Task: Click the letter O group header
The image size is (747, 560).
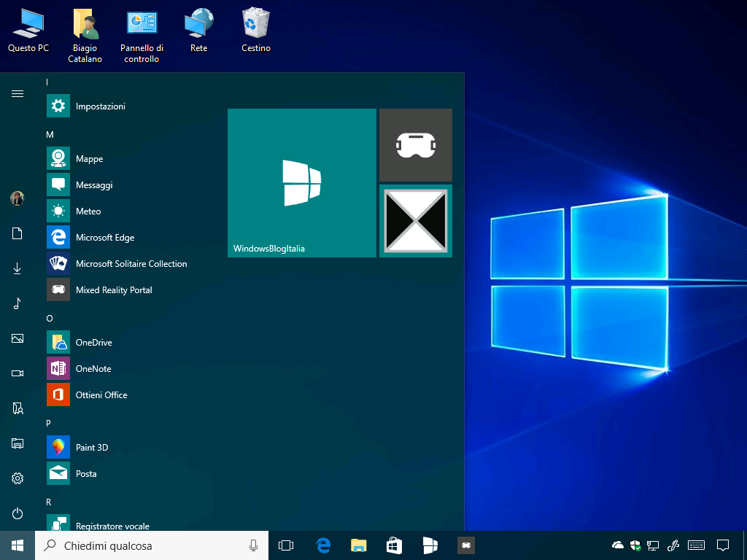Action: [x=50, y=318]
